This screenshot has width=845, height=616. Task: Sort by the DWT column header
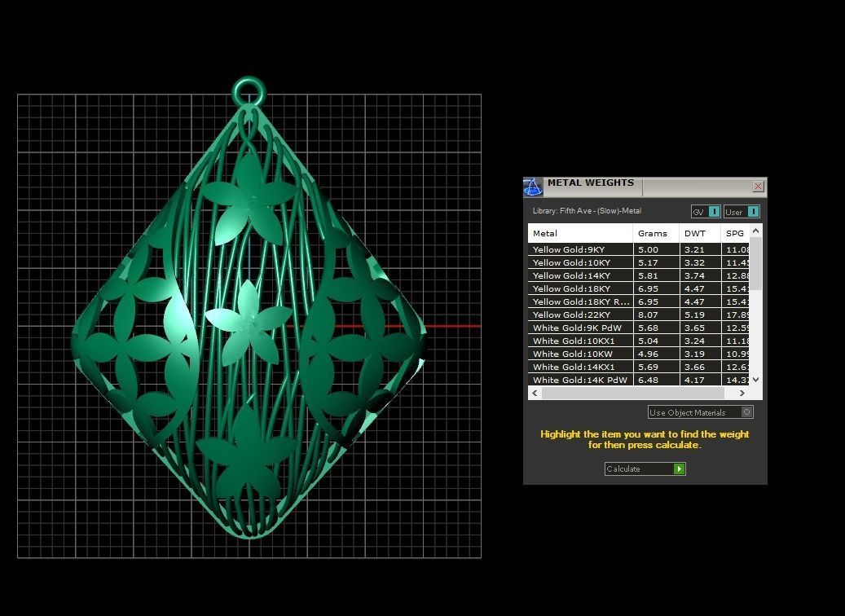click(x=700, y=233)
